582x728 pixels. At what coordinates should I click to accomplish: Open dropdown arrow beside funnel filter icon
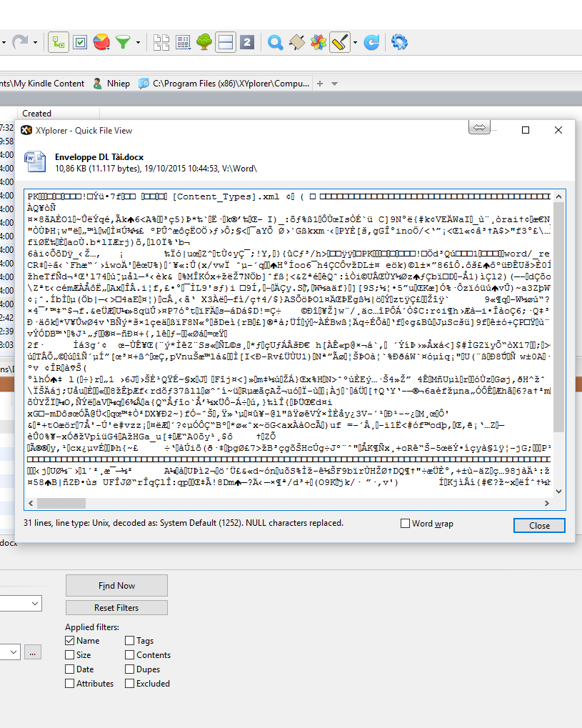tap(137, 43)
